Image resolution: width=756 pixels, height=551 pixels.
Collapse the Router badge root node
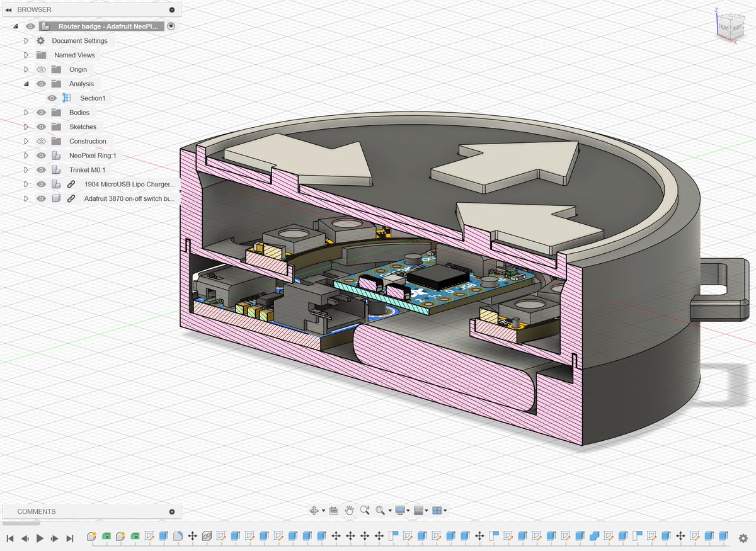(x=15, y=26)
